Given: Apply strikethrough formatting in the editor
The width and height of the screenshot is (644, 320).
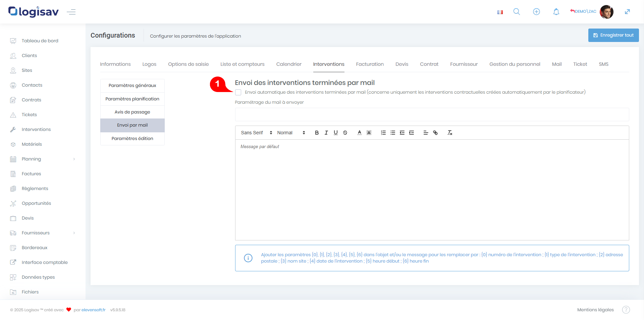Looking at the screenshot, I should point(345,133).
